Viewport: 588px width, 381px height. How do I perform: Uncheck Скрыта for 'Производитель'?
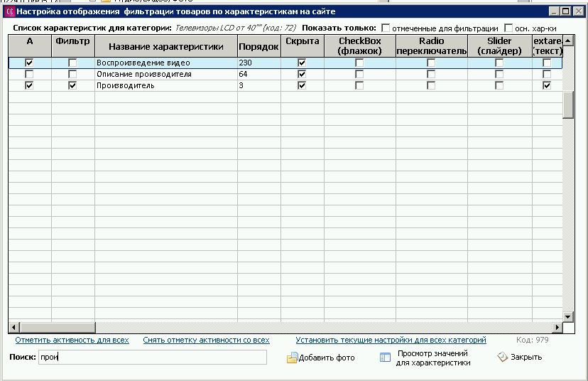coord(302,85)
